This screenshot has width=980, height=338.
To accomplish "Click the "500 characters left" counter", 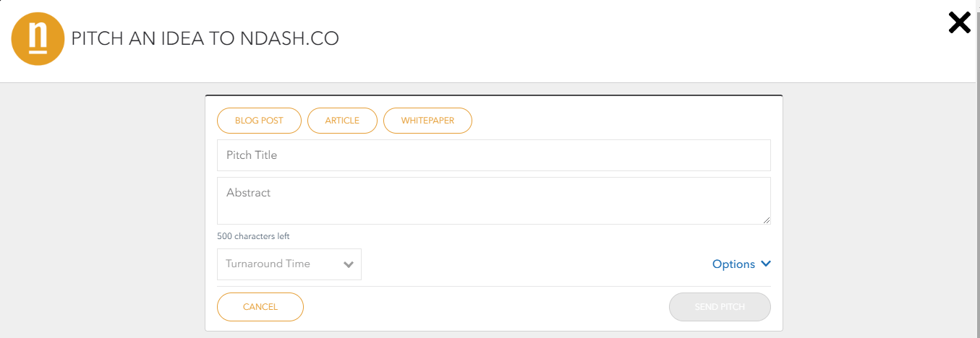I will click(x=253, y=236).
